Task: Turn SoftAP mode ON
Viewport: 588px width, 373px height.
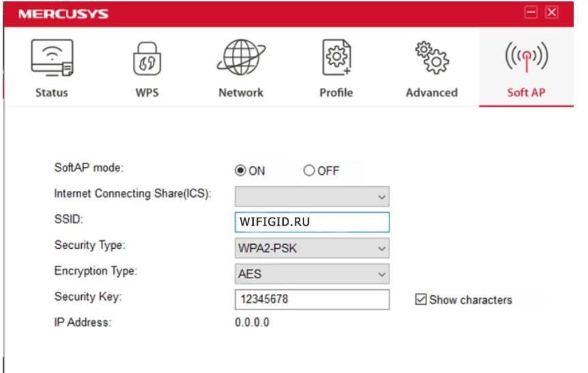Action: [x=240, y=170]
